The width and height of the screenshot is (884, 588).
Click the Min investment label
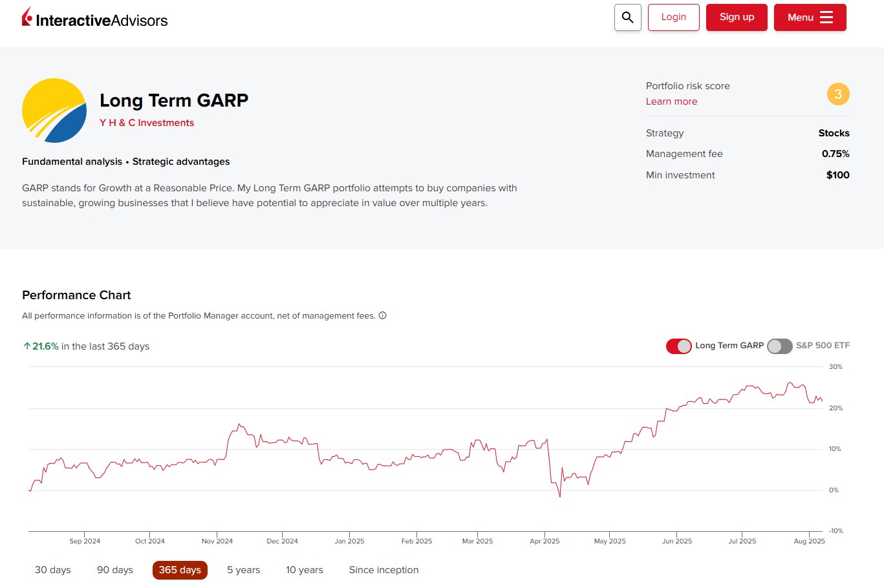[x=680, y=175]
